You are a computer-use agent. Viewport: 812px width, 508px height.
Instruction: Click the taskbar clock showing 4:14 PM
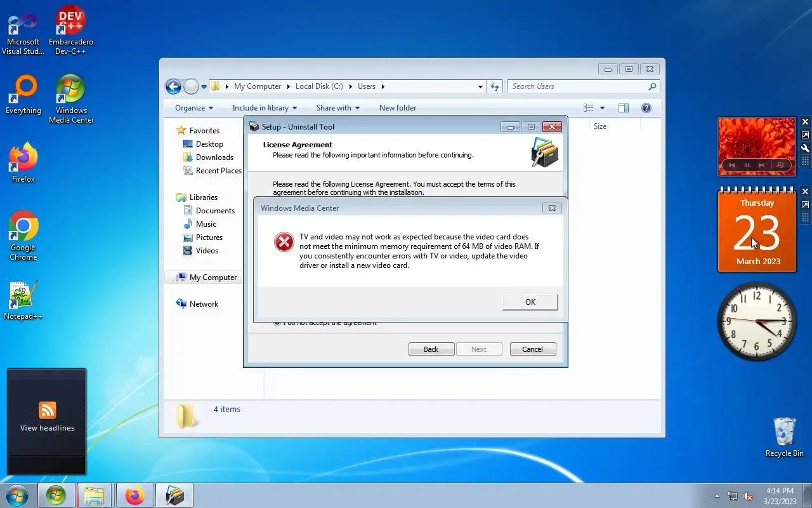[x=780, y=496]
